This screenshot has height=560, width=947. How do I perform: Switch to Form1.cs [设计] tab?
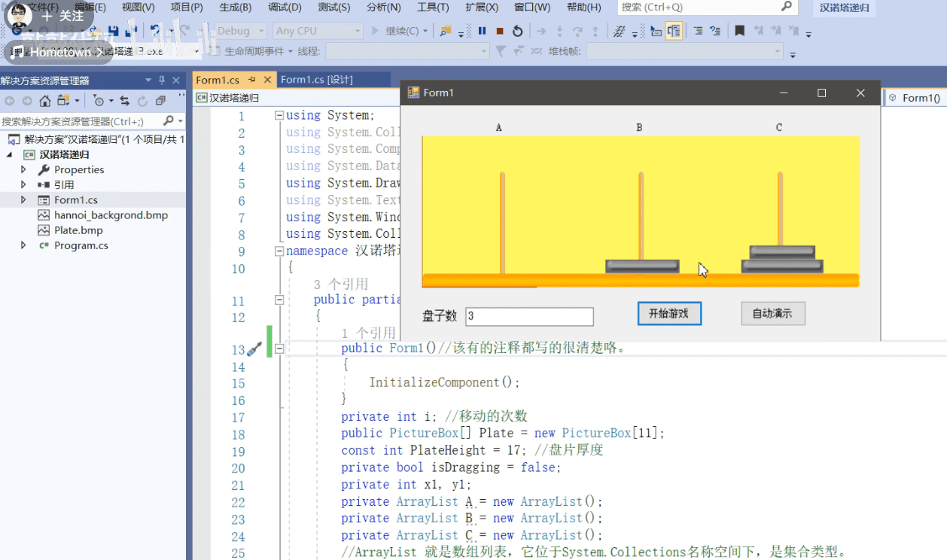tap(316, 80)
